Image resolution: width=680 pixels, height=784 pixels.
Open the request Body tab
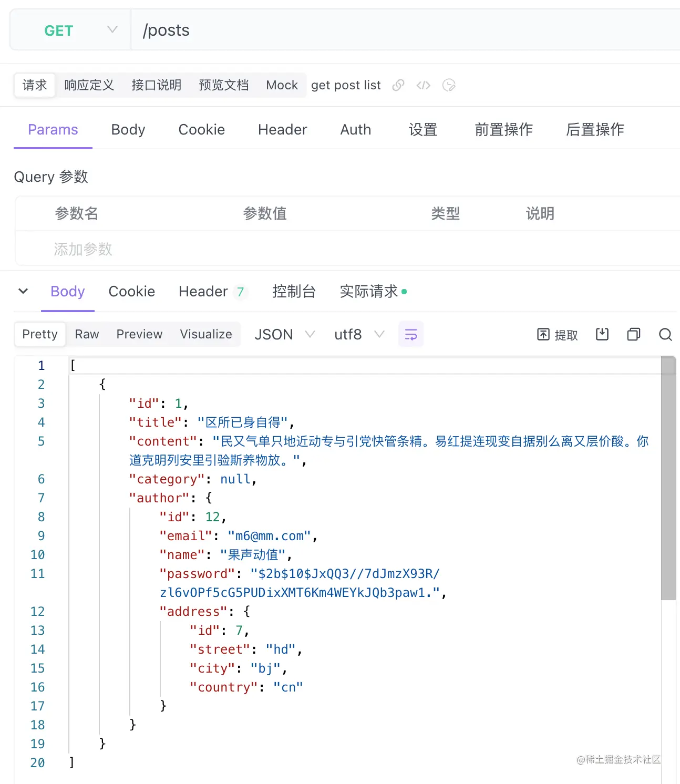point(128,130)
